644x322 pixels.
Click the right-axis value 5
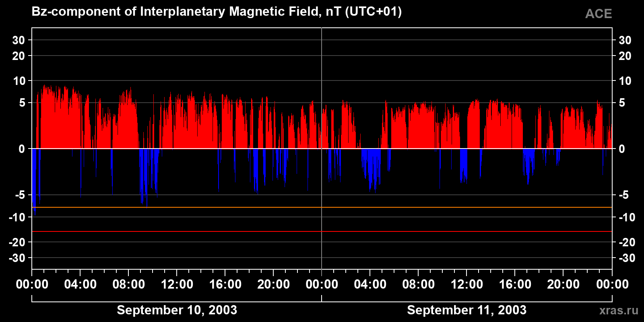(622, 103)
